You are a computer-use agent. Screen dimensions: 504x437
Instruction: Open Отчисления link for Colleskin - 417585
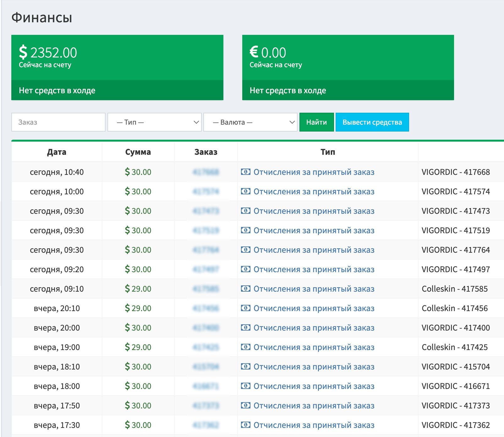[314, 289]
